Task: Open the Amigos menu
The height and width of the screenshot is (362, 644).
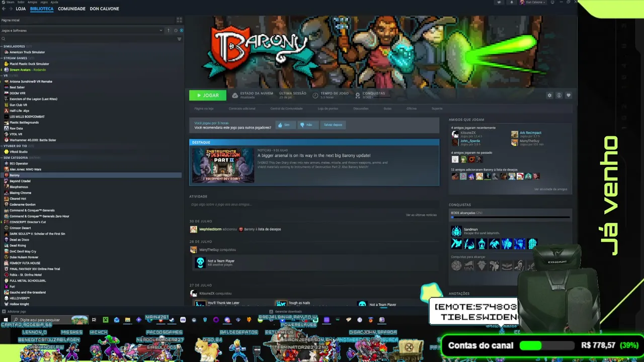Action: [32, 2]
